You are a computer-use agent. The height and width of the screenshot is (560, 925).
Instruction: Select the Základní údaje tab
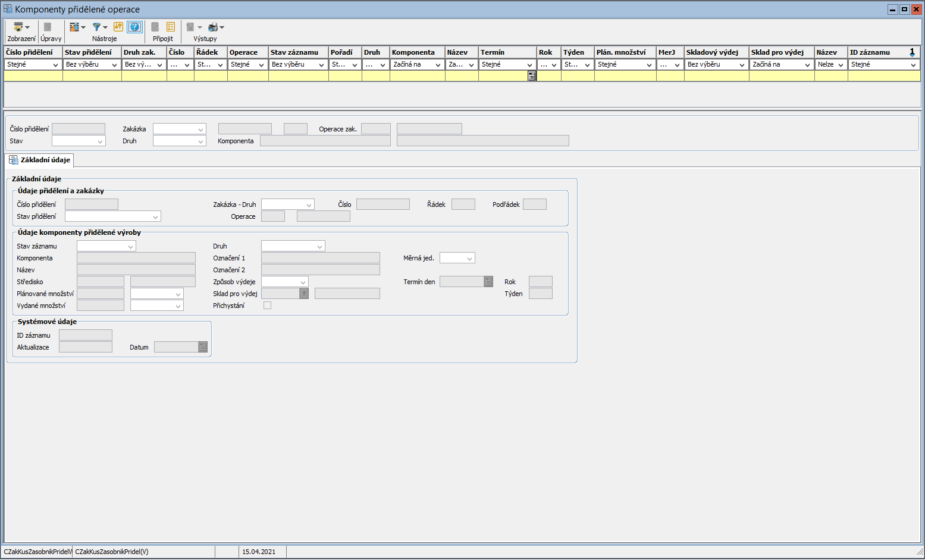click(39, 160)
